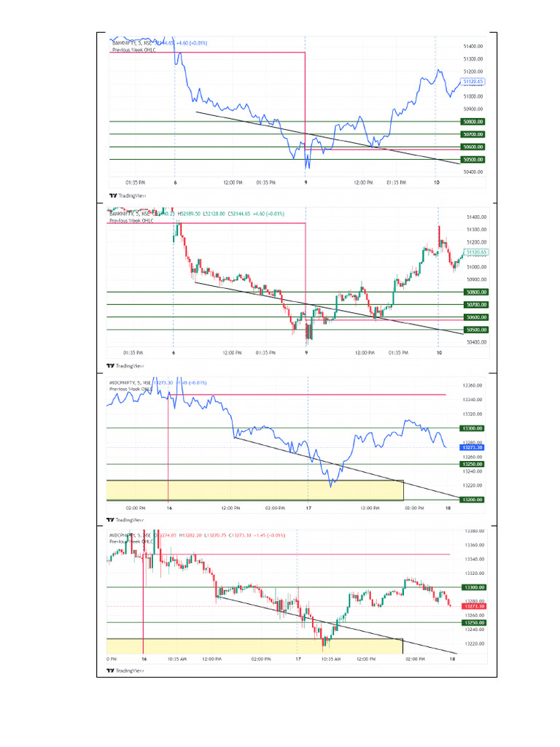Click the red 13273.30 price tag on MIDCPNIFTY candlestick chart

click(475, 606)
